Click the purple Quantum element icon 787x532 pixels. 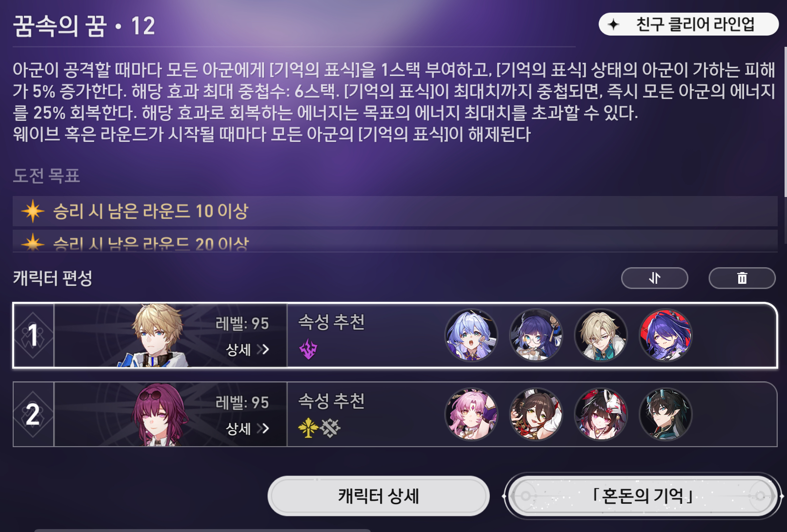click(x=308, y=349)
